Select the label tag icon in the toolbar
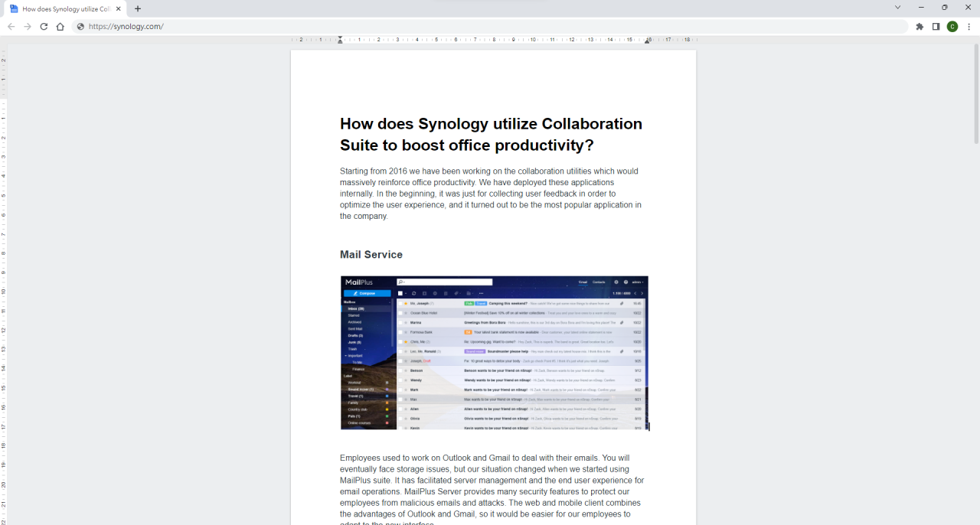Screen dimensions: 980x525 (x=456, y=293)
